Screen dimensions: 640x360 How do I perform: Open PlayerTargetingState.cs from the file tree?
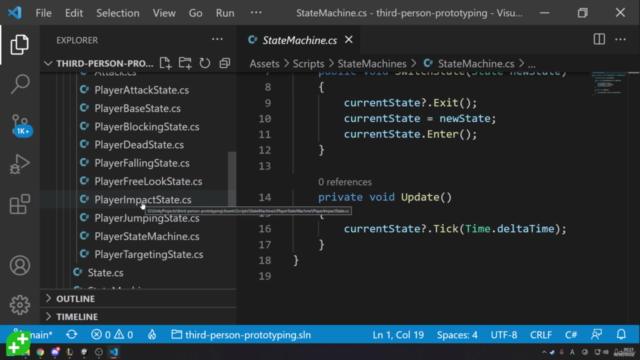pos(149,254)
